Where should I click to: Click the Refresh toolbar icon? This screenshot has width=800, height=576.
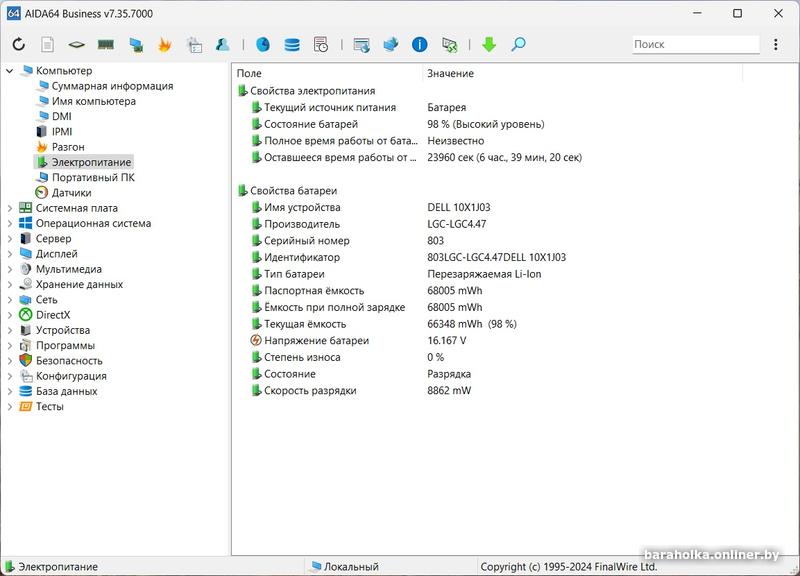(19, 44)
